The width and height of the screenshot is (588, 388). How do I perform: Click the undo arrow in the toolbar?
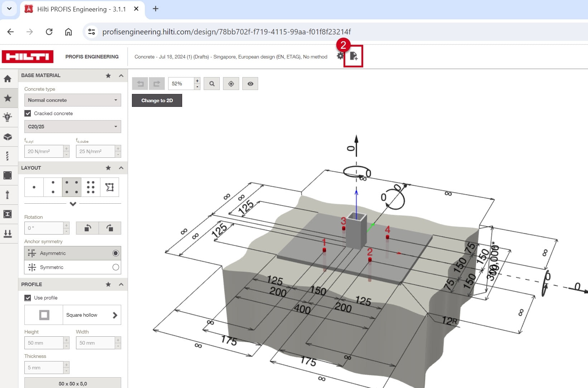[x=140, y=84]
